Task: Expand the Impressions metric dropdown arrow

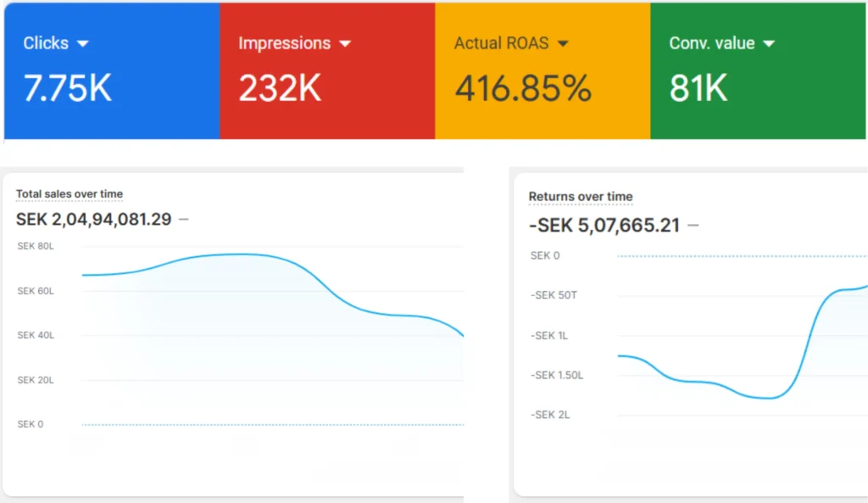Action: 345,43
